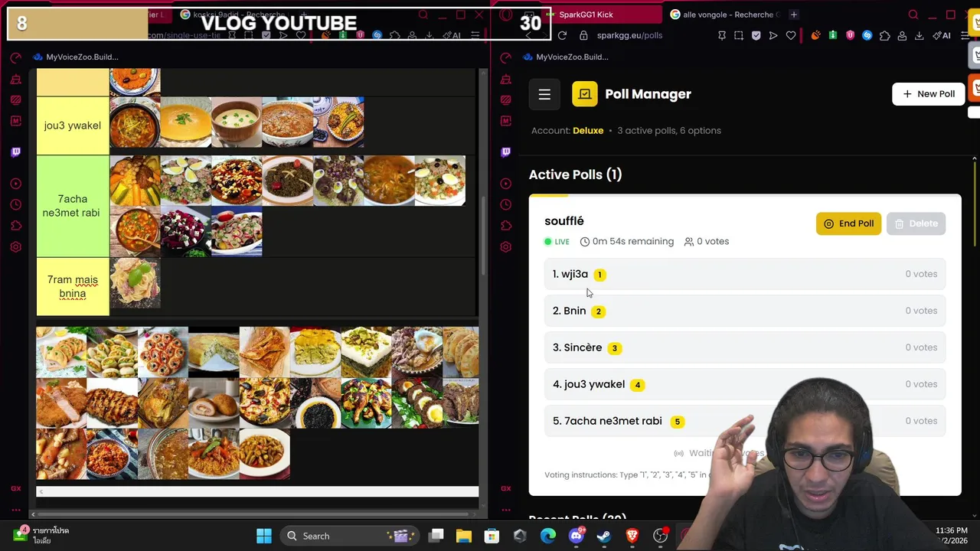Click the yellow Poll Manager logo icon

point(584,94)
